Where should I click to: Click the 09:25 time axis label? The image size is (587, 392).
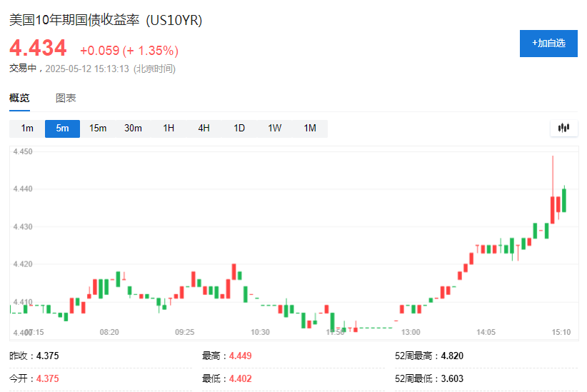click(x=185, y=332)
